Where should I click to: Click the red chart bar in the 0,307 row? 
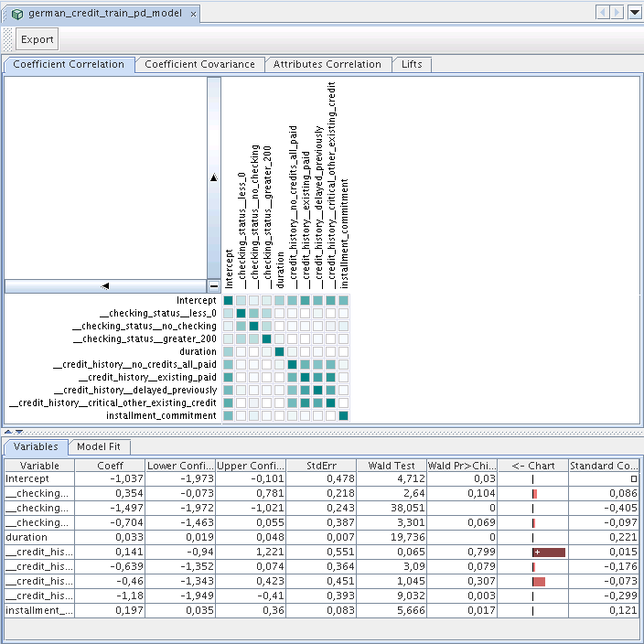[539, 582]
